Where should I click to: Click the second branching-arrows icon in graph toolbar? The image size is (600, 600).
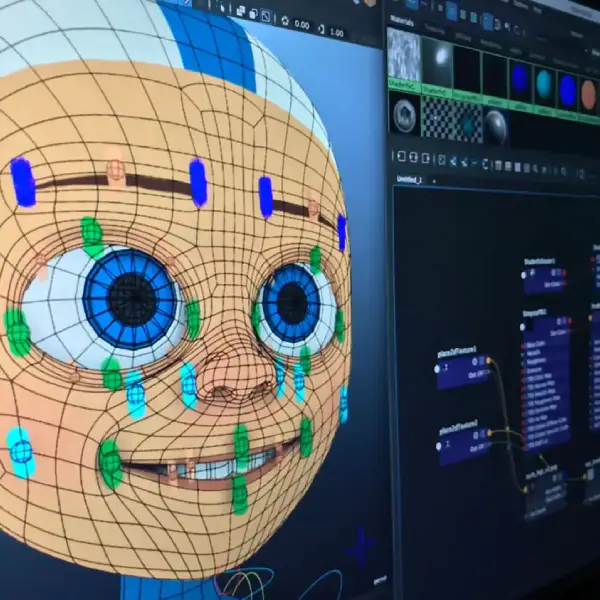pyautogui.click(x=465, y=163)
